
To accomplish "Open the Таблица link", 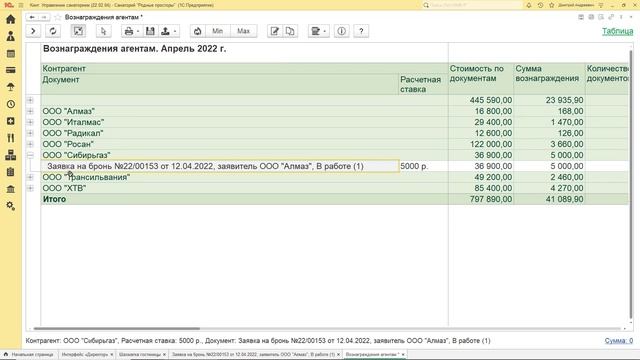I will pos(618,31).
